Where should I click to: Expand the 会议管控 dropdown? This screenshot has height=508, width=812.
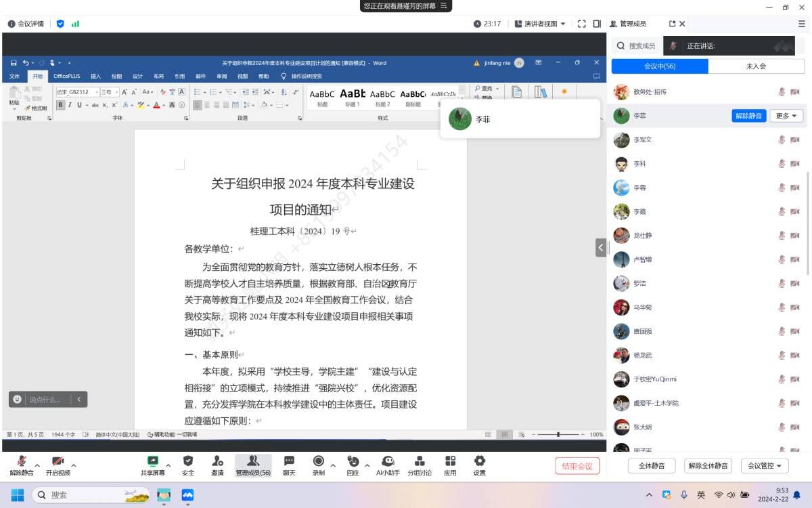point(765,466)
